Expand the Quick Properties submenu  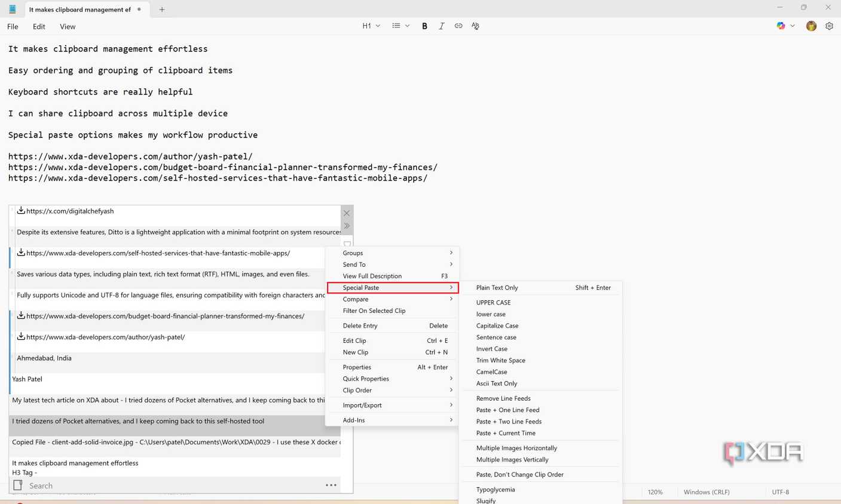(393, 379)
